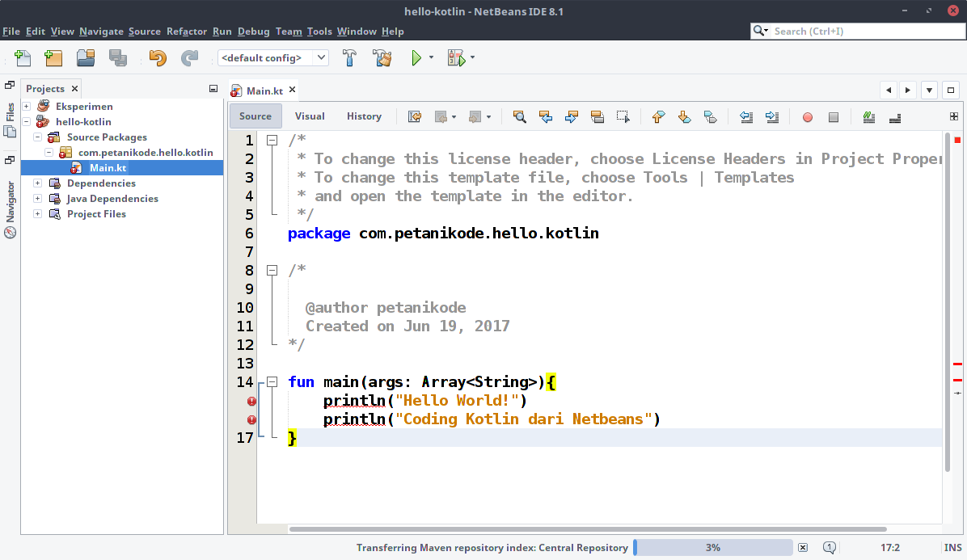The image size is (967, 560).
Task: Open the Navigate menu
Action: 101,31
